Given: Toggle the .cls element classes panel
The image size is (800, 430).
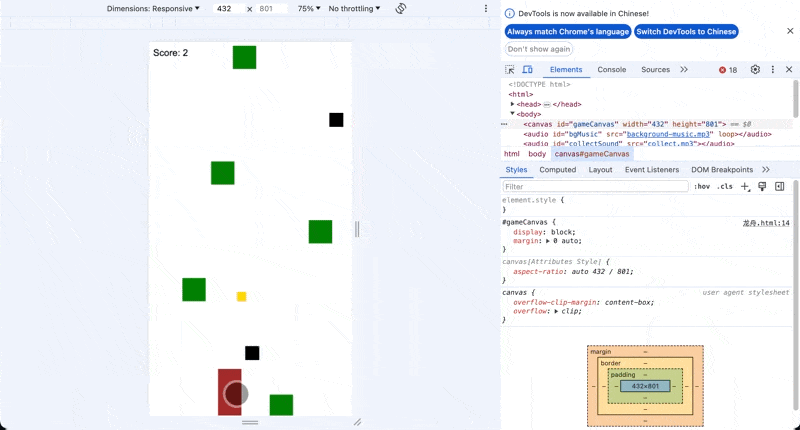Looking at the screenshot, I should pos(724,186).
